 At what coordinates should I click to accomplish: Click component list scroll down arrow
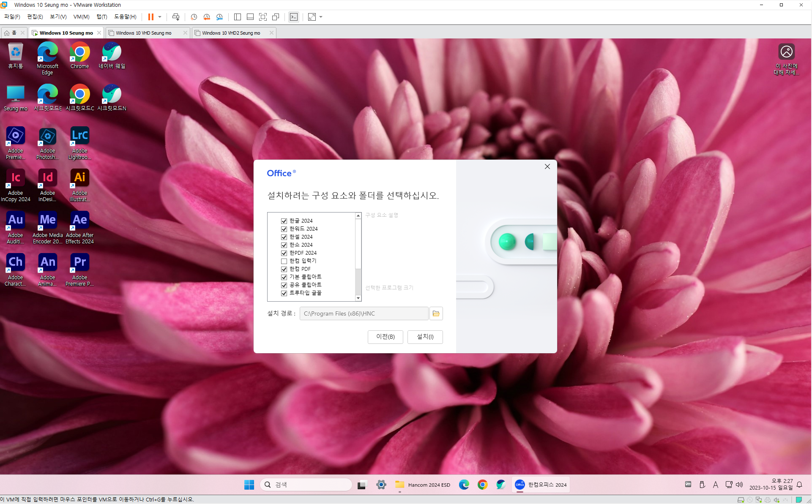point(358,298)
